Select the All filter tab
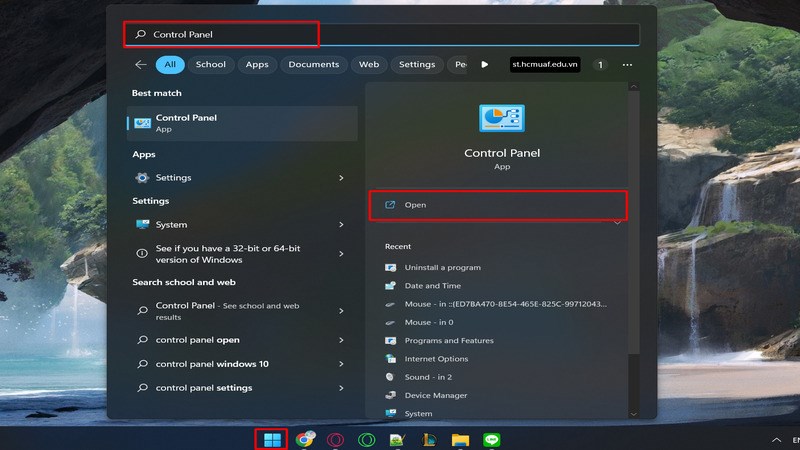The image size is (800, 450). [170, 65]
